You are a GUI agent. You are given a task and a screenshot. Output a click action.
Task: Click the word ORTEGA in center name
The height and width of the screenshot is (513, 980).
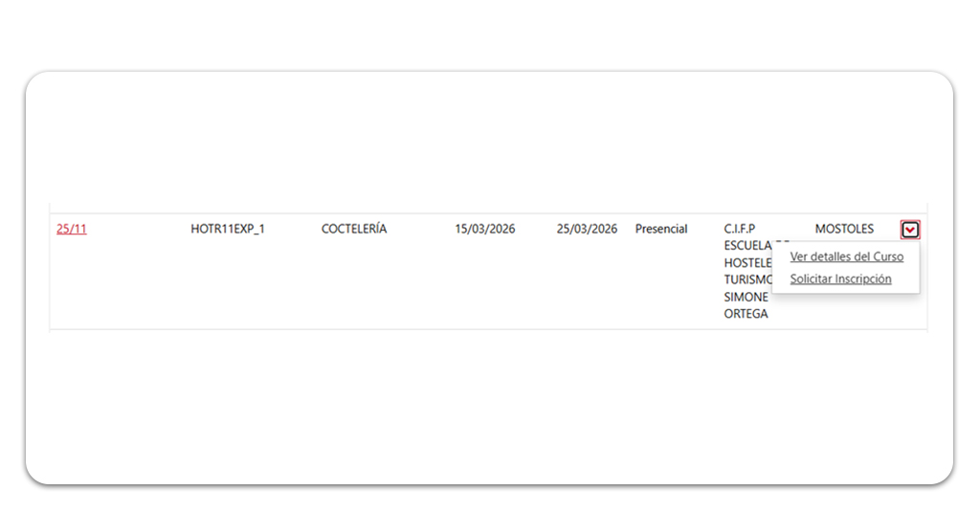[x=746, y=314]
